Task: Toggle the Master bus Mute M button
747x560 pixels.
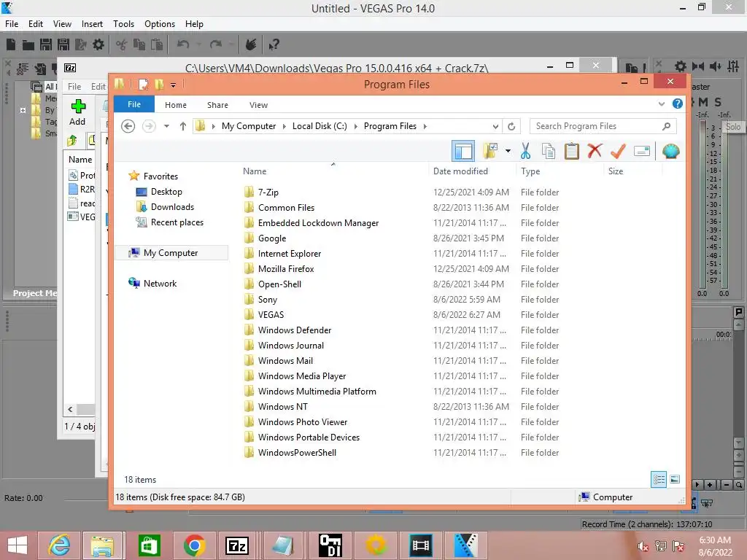Action: pyautogui.click(x=703, y=102)
